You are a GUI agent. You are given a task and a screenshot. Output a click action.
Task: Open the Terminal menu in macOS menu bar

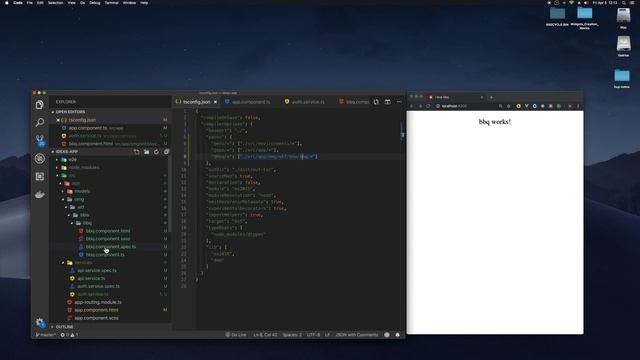pos(111,3)
